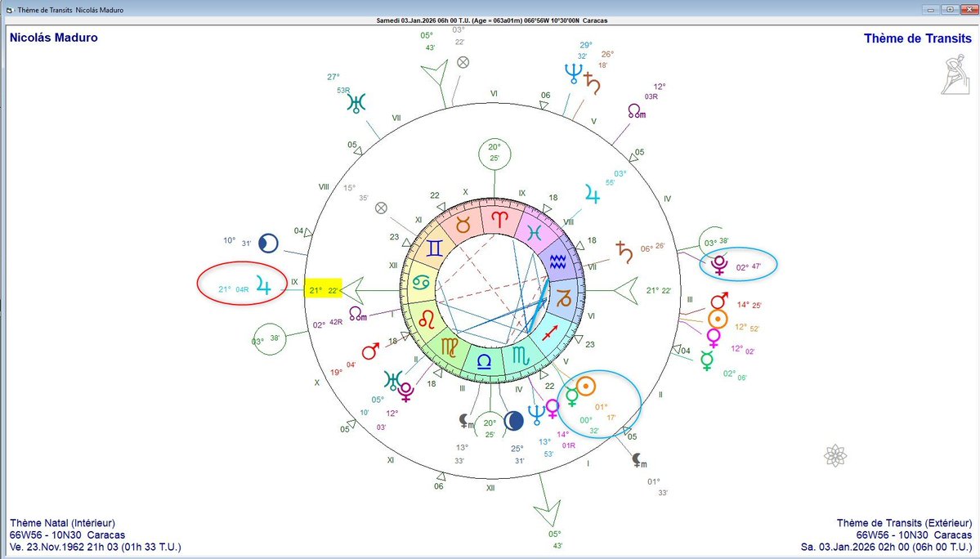Click transit Saturn glyph at 26°18'
Screen dimensions: 980x559
pos(592,83)
